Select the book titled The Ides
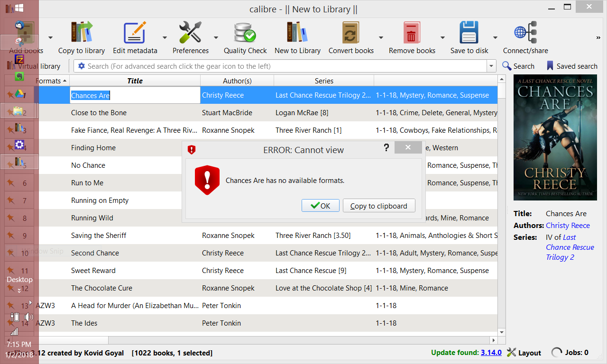The image size is (607, 364). pos(84,323)
